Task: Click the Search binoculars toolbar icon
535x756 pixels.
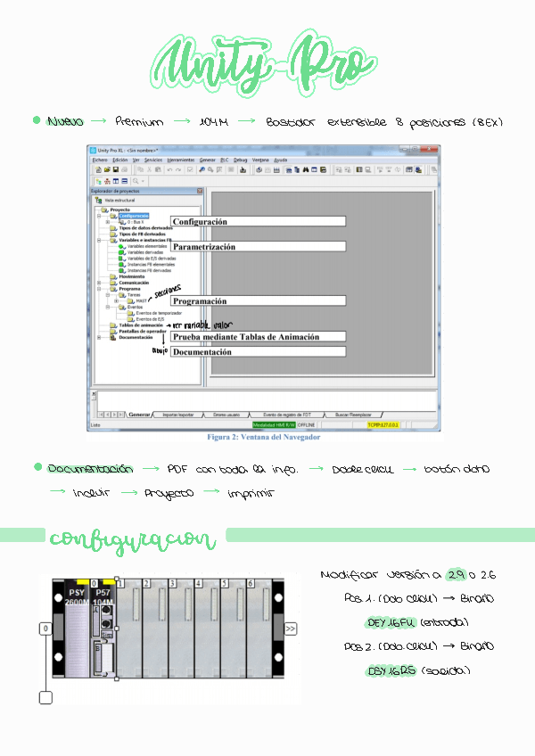Action: [x=306, y=169]
